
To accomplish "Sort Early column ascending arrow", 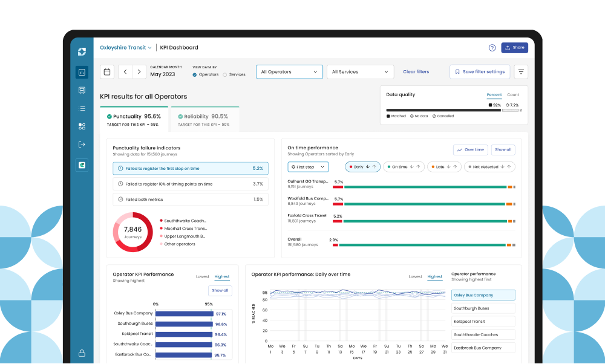I will click(x=374, y=167).
